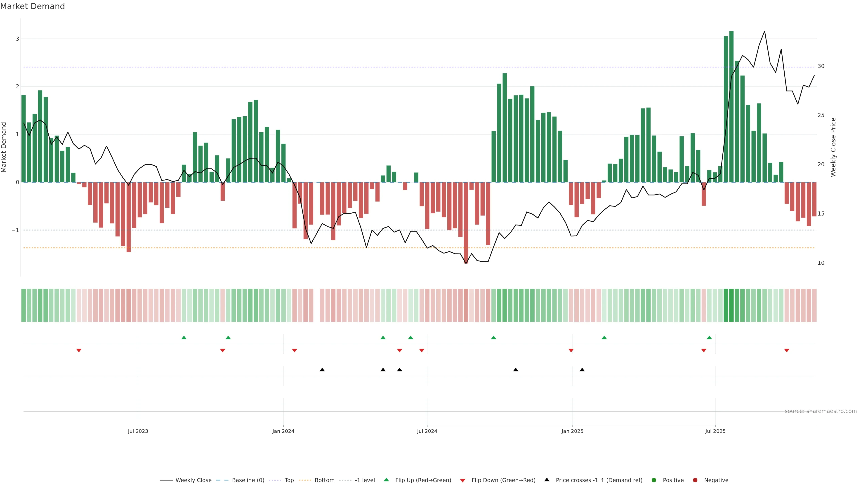Screen dimensions: 868x488
Task: Click the last red flip-down marker
Action: 787,351
